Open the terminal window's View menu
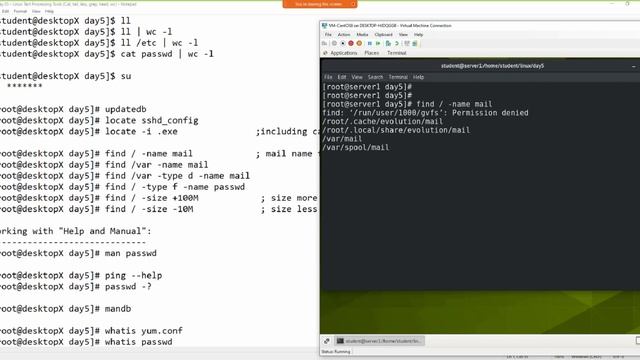This screenshot has height=360, width=640. (x=357, y=77)
